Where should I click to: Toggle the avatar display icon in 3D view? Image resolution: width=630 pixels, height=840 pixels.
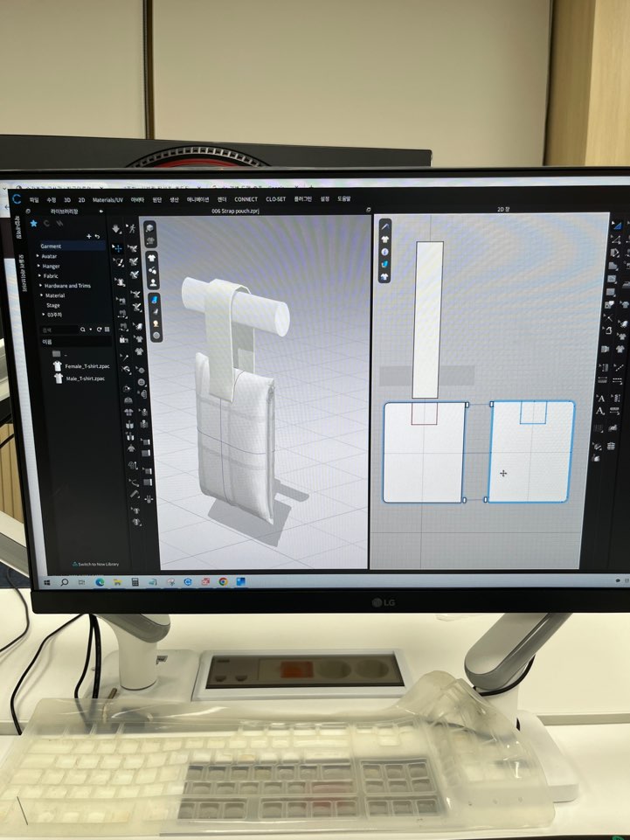click(x=153, y=283)
